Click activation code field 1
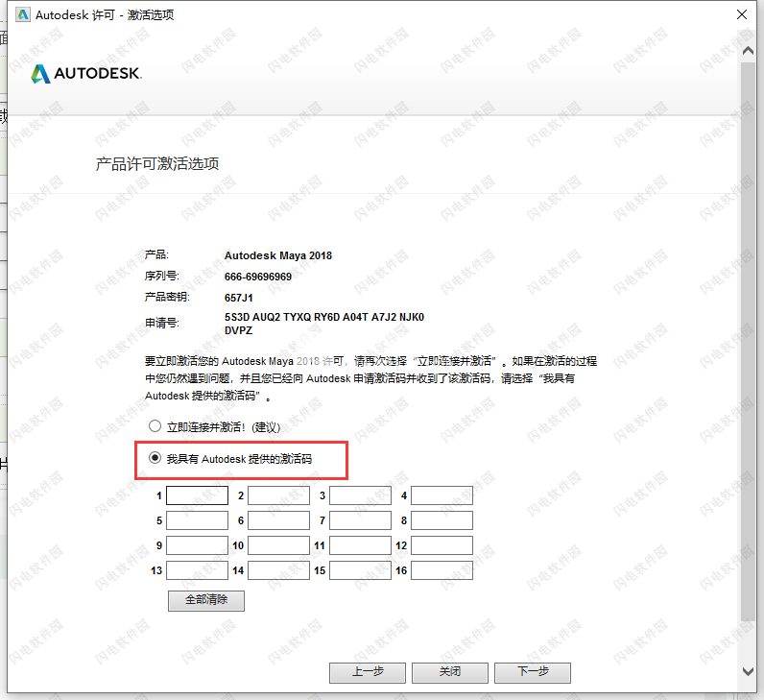The width and height of the screenshot is (764, 700). click(x=197, y=495)
